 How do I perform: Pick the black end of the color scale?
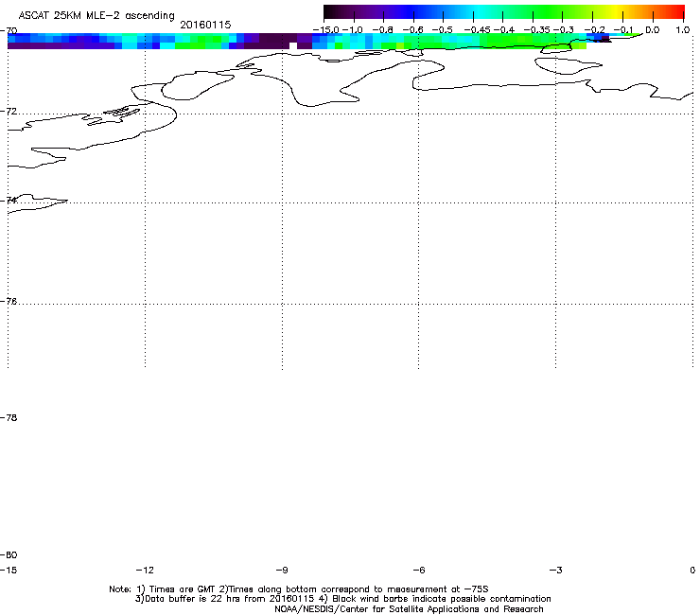(333, 11)
